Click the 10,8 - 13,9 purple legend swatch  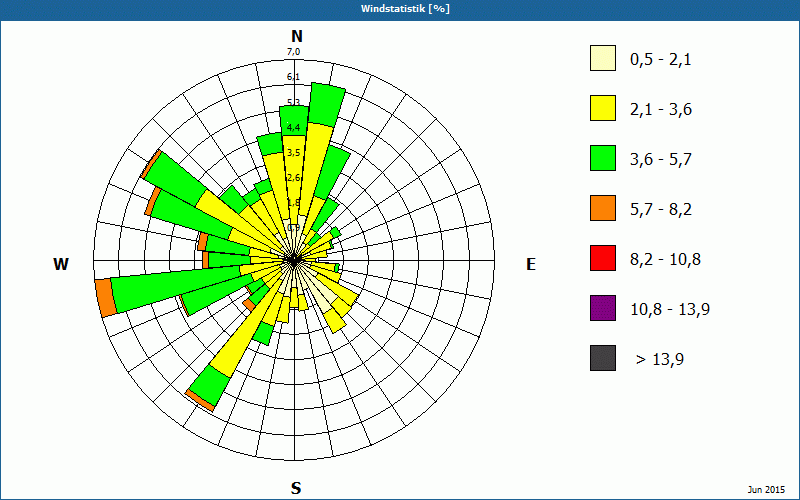pos(603,308)
